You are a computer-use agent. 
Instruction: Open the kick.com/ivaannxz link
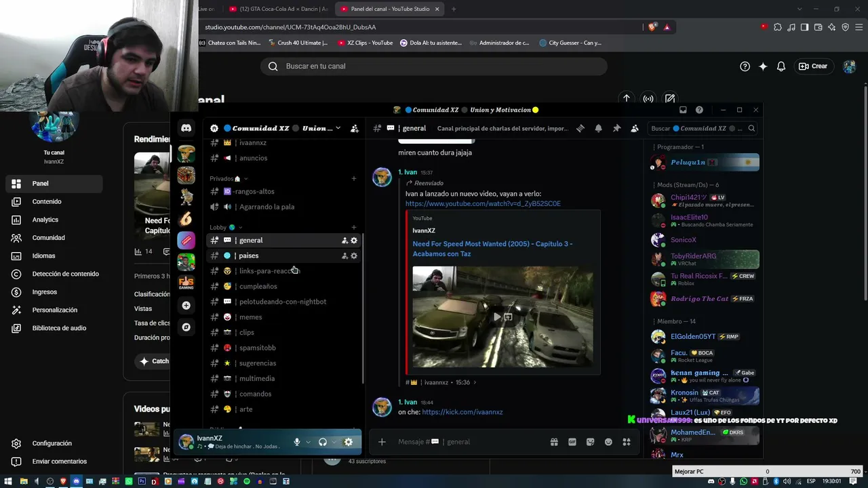(462, 412)
